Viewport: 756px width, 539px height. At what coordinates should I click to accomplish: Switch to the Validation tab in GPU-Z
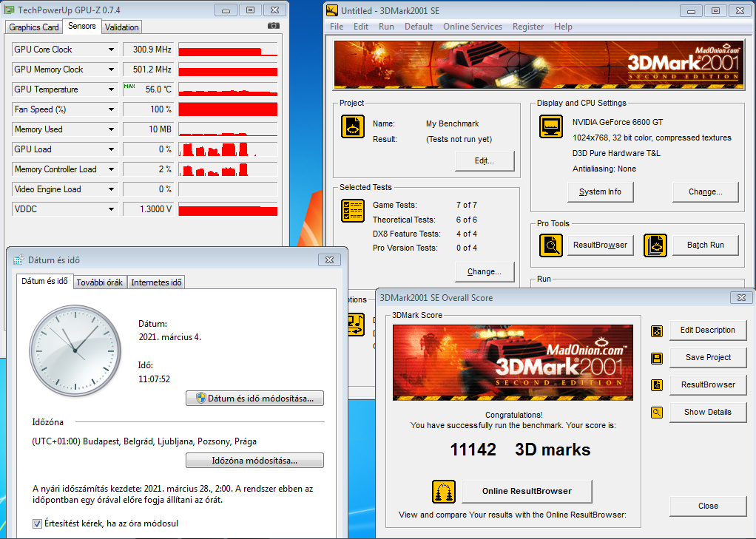tap(121, 27)
